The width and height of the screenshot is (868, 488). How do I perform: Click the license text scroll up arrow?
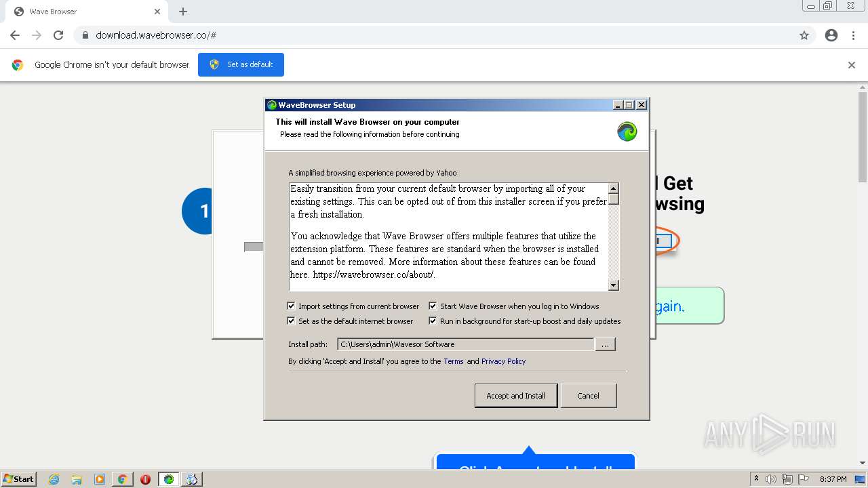614,188
